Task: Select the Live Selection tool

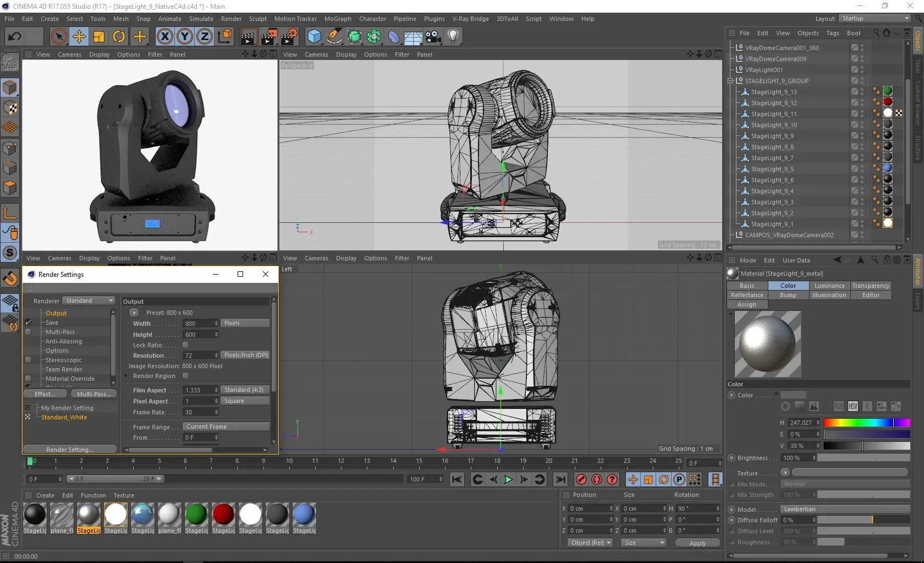Action: point(59,37)
